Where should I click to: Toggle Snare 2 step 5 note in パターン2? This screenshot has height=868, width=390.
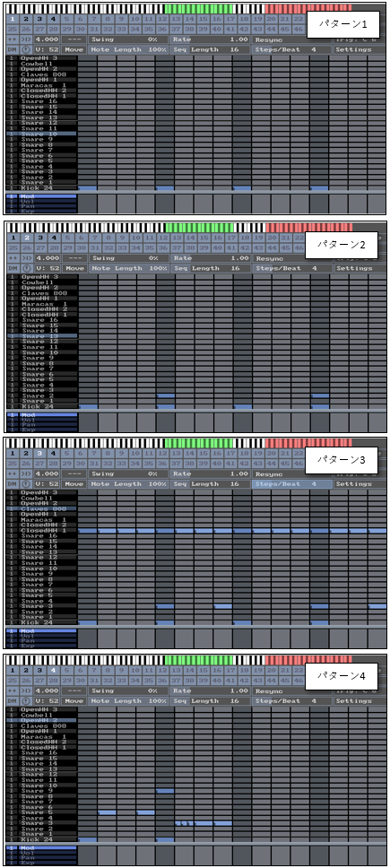165,395
